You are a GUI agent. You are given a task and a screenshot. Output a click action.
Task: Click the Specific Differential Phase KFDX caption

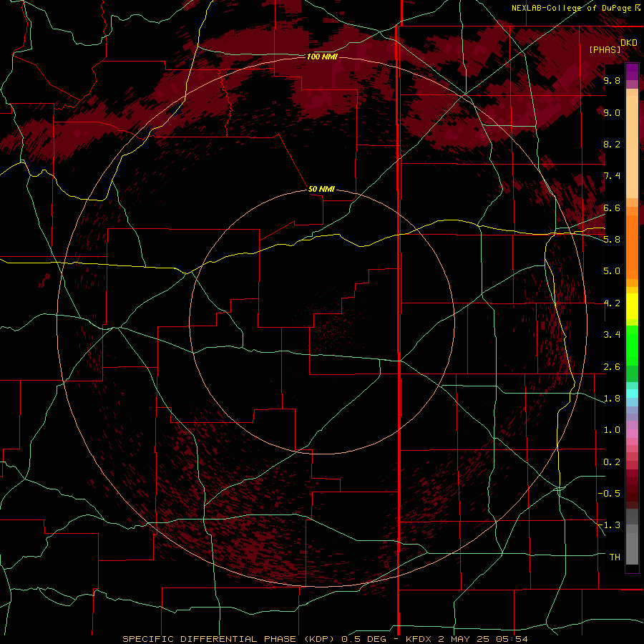[x=325, y=639]
